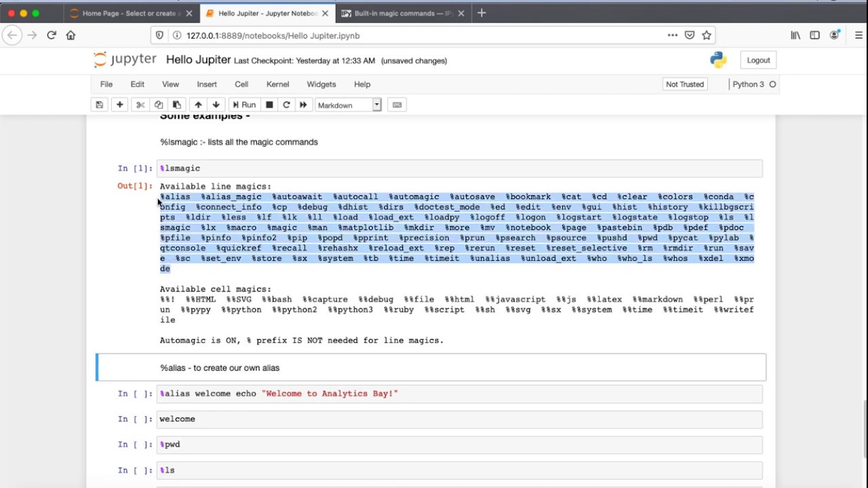Switch to Home Page browser tab
868x488 pixels.
[130, 13]
